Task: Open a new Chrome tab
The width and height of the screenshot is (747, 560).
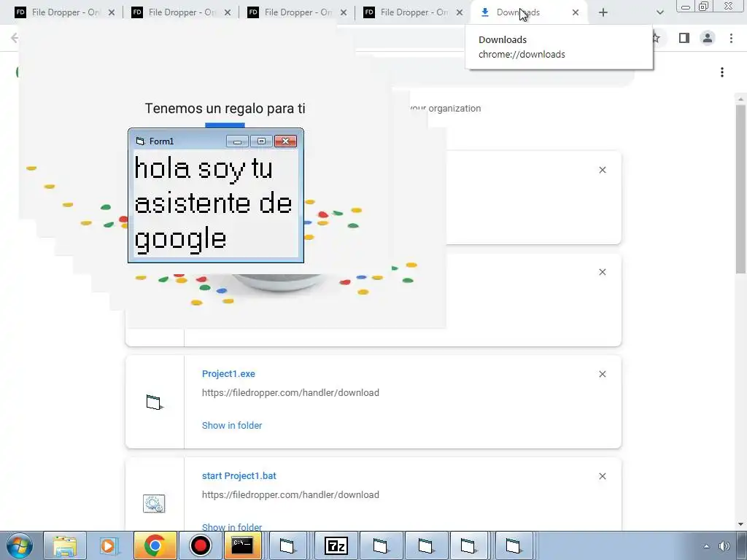Action: coord(603,12)
